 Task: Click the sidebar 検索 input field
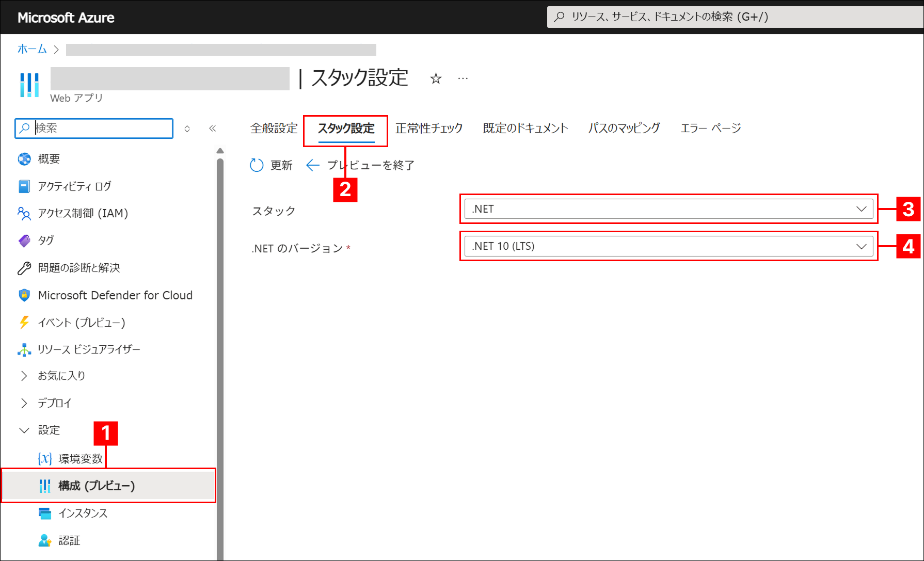coord(94,129)
